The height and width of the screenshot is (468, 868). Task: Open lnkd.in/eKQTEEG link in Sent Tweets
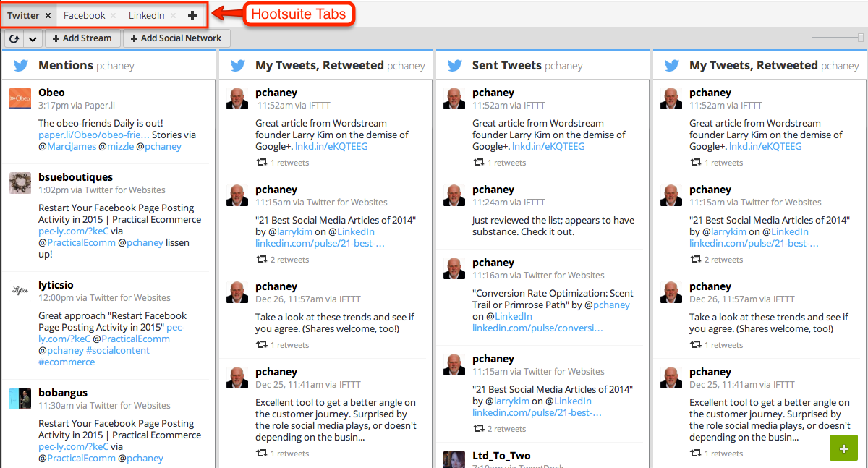[x=548, y=146]
